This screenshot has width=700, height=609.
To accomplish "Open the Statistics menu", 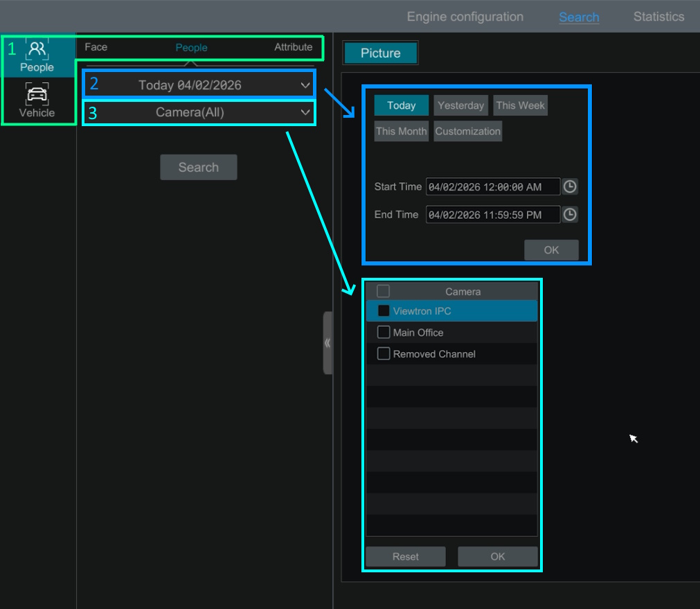I will 658,17.
